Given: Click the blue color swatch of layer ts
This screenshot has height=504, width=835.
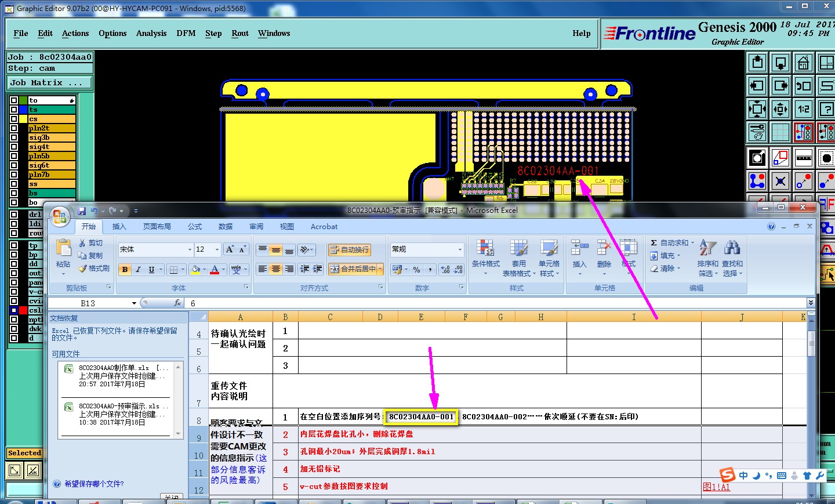Looking at the screenshot, I should point(24,110).
